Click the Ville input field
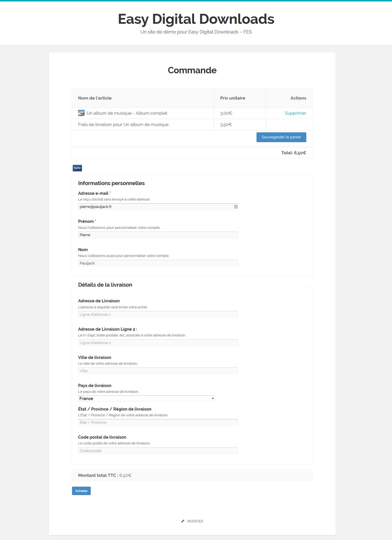This screenshot has width=392, height=540. tap(158, 371)
